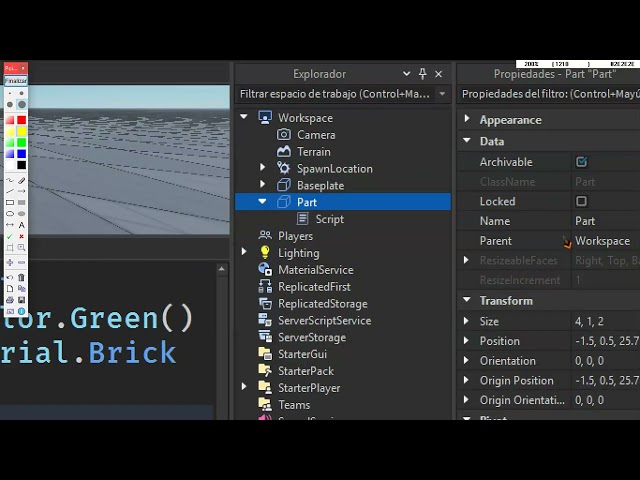Image resolution: width=640 pixels, height=480 pixels.
Task: Select the ReplicatedStorage tree row
Action: click(x=343, y=304)
